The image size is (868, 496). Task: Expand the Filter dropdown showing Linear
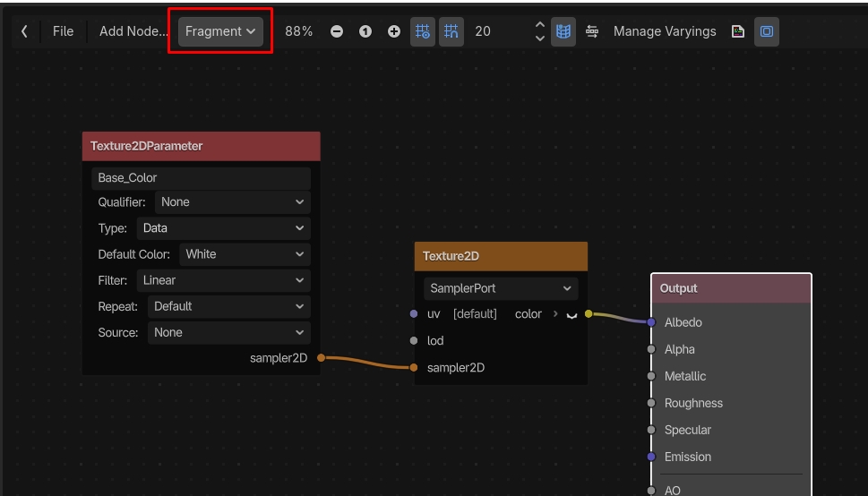coord(224,280)
